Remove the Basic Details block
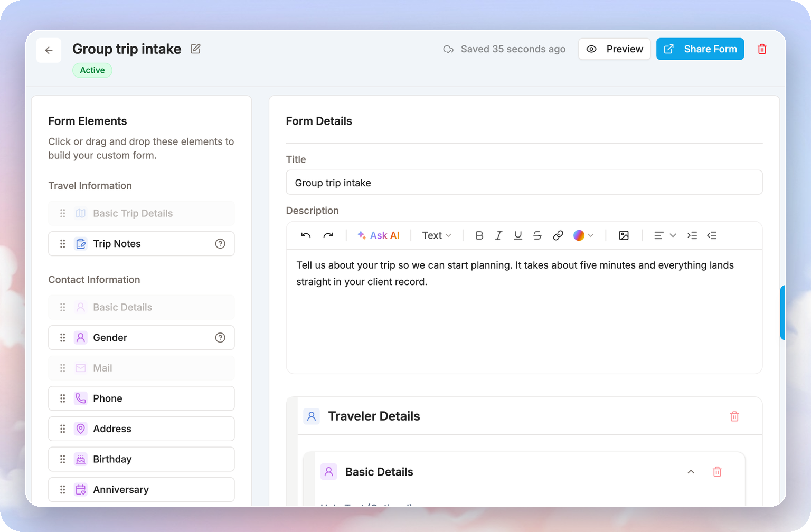 coord(717,472)
